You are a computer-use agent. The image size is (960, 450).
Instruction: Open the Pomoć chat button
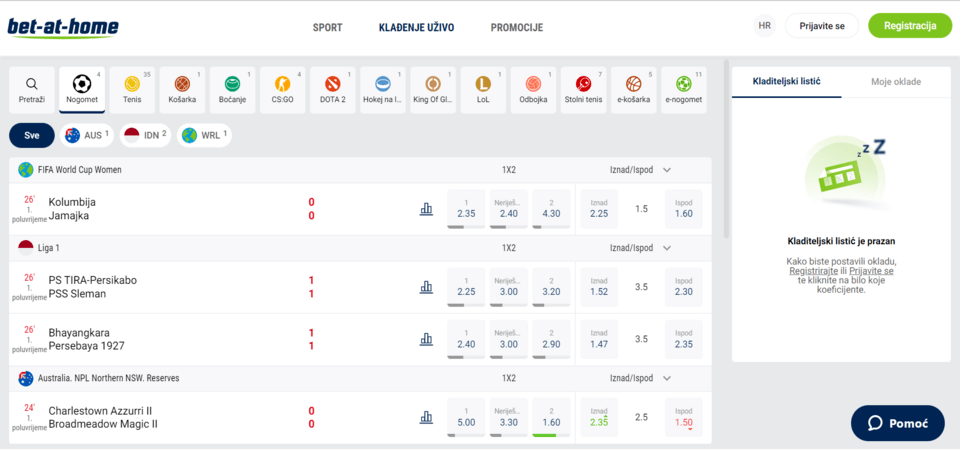898,423
